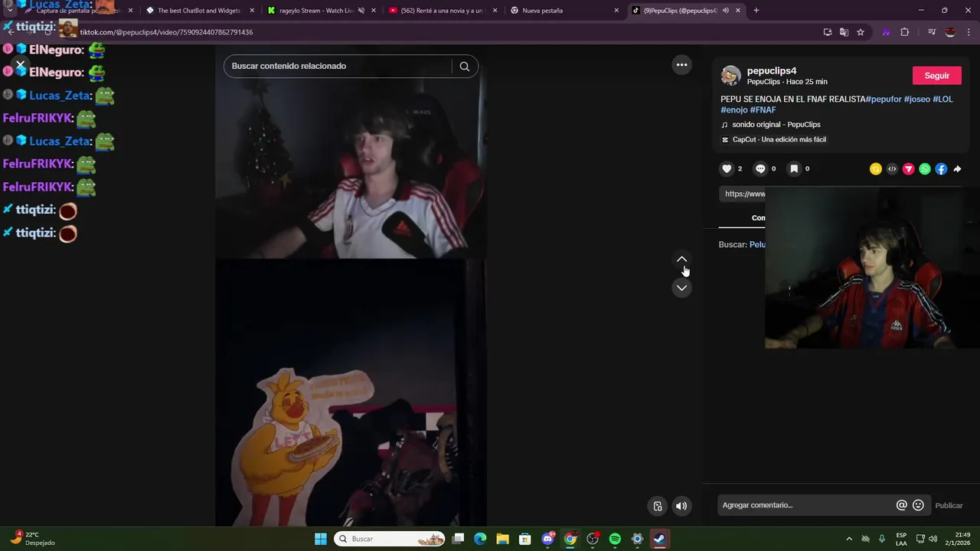Repost the video using yellow repost icon
The height and width of the screenshot is (551, 980).
click(876, 169)
